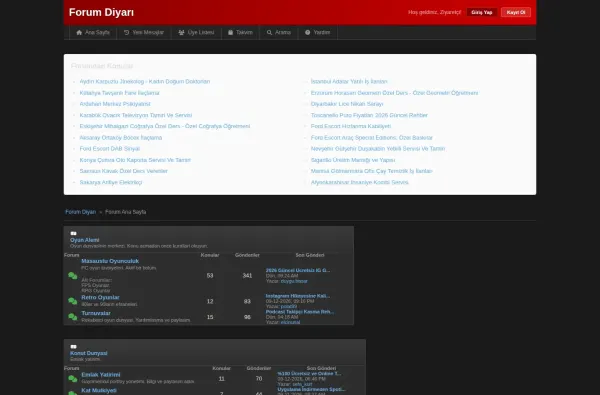Click the Turnuvalar forum status icon
Image resolution: width=600 pixels, height=395 pixels.
pos(73,317)
